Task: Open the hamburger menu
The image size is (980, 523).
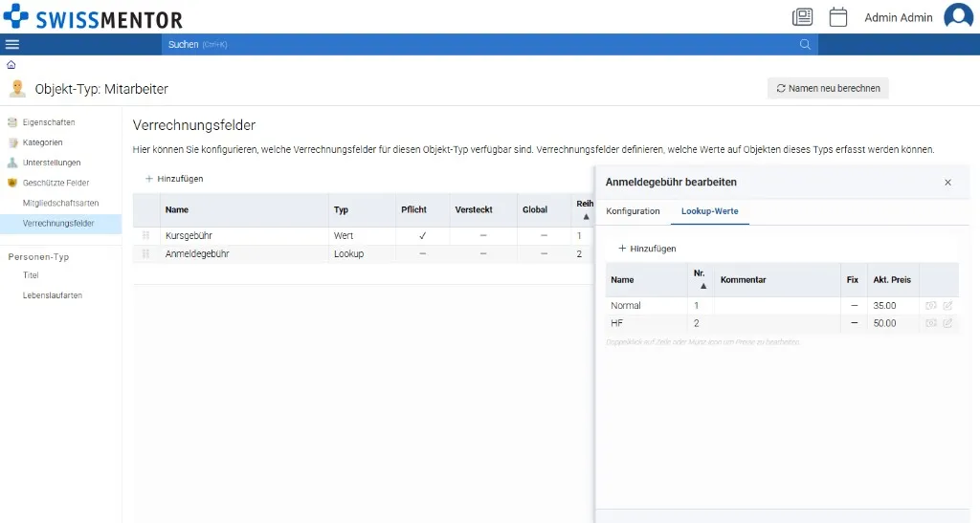Action: pos(11,44)
